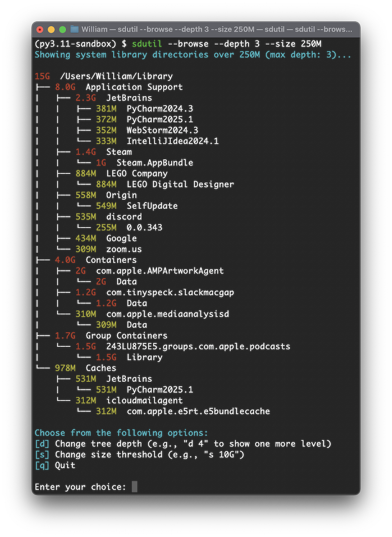Click the window title text starting with William

pos(217,29)
